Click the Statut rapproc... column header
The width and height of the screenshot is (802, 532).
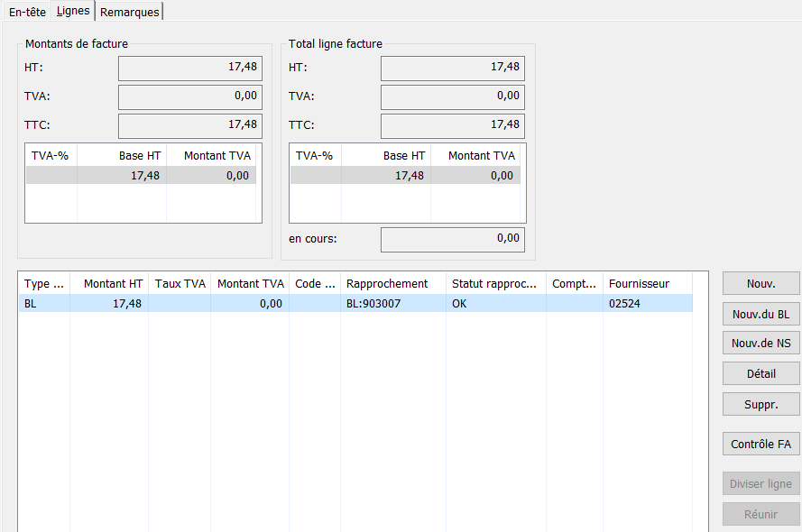(x=496, y=284)
